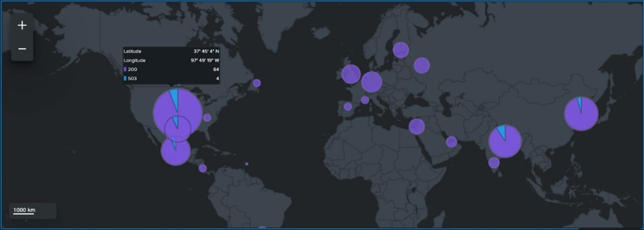
Task: Click the small bubble over Spain
Action: click(348, 106)
